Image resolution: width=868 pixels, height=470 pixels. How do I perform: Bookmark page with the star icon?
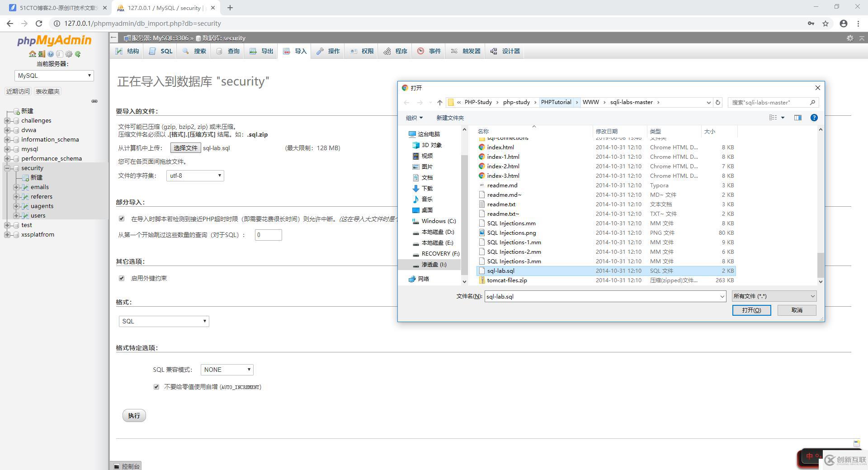(x=826, y=24)
